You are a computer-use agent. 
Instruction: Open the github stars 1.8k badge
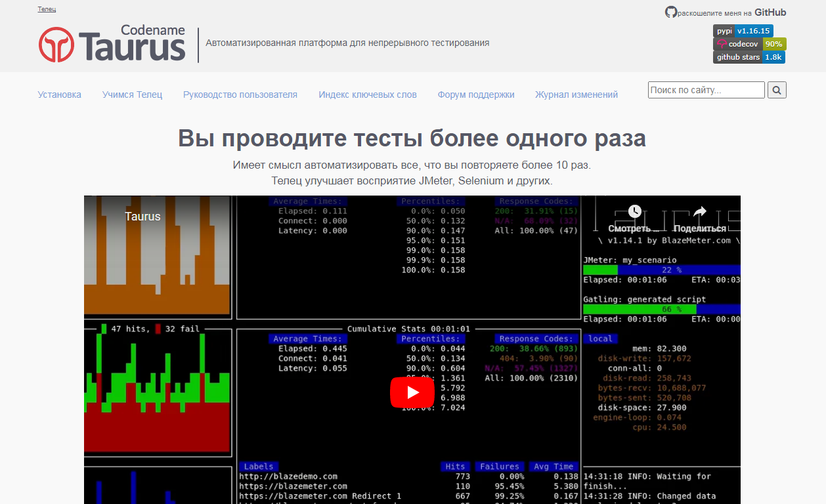tap(749, 57)
